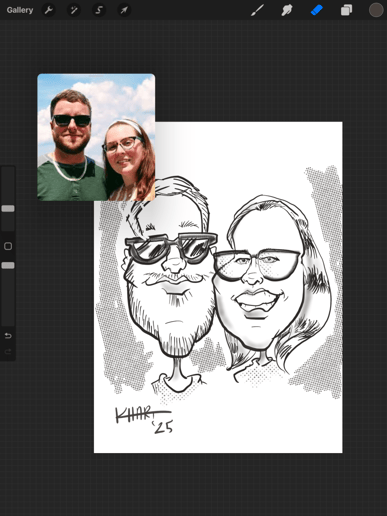Open the Adjustments magic wand menu
Viewport: 387px width, 516px height.
coord(74,10)
